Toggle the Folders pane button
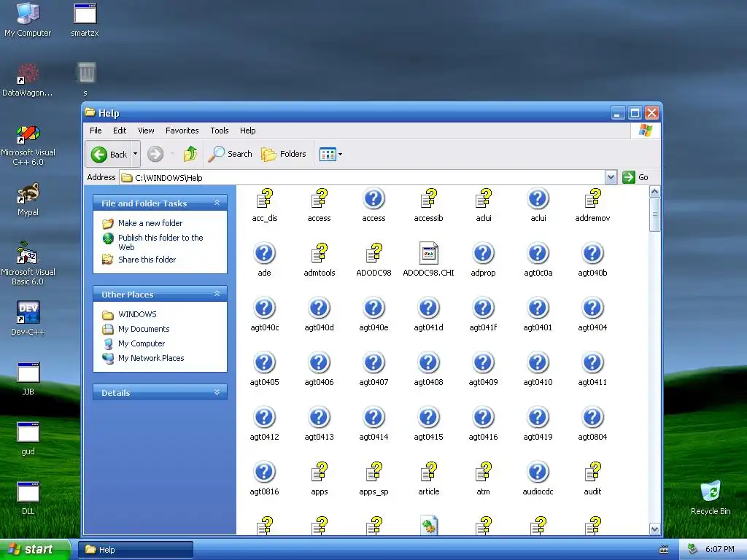Image resolution: width=747 pixels, height=560 pixels. point(284,155)
